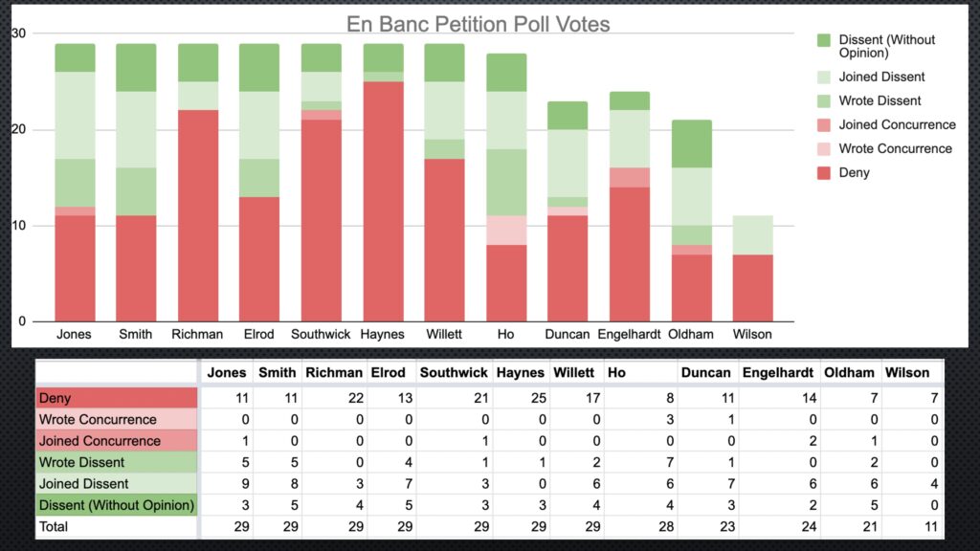Click the Wrote Concurrence legend swatch
The image size is (980, 551).
[824, 149]
